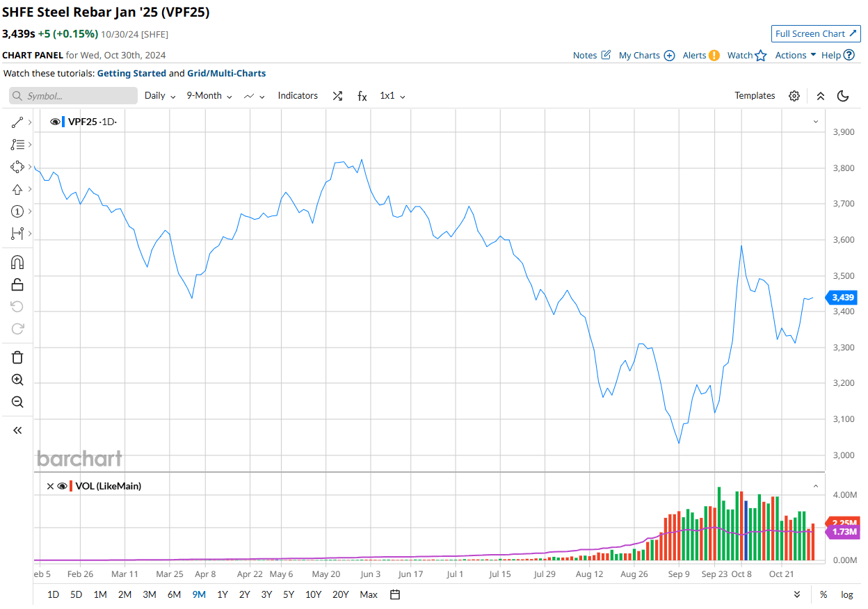
Task: Delete drawings with the trash tool
Action: tap(17, 357)
